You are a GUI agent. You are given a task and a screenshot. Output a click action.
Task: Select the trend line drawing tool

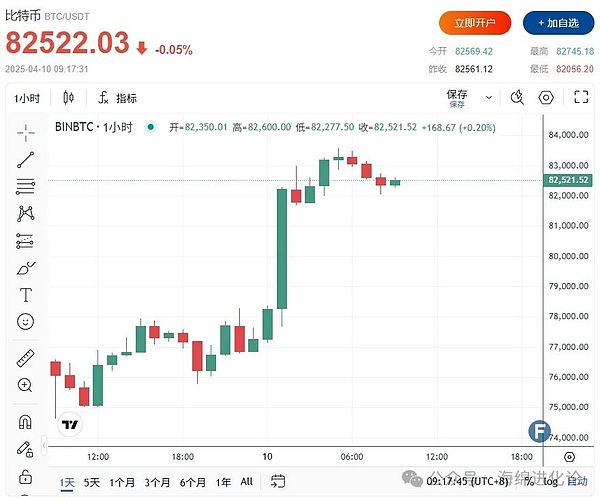point(26,159)
